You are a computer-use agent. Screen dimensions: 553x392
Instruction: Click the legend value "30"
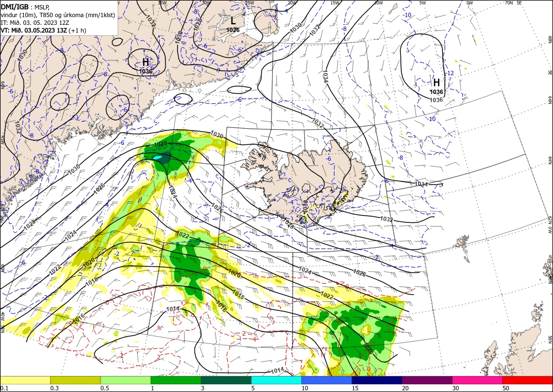pyautogui.click(x=456, y=388)
